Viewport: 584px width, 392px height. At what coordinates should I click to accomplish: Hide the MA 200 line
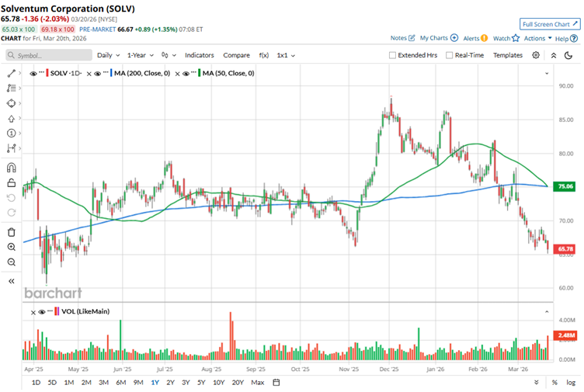98,73
